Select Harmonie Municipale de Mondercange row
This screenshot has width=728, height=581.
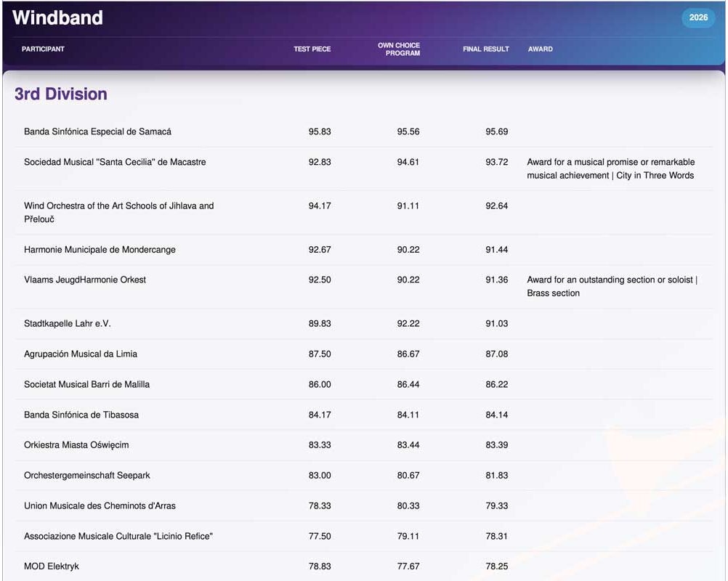coord(363,250)
